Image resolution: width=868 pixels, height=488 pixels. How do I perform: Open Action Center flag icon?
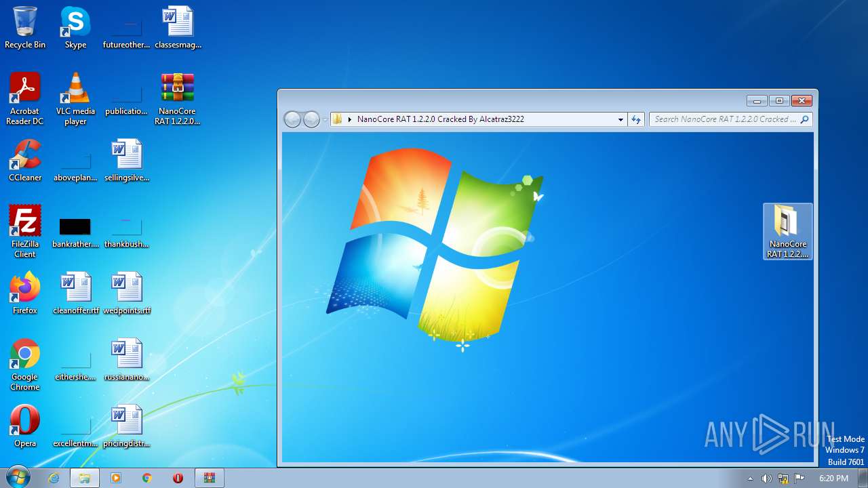pyautogui.click(x=800, y=479)
